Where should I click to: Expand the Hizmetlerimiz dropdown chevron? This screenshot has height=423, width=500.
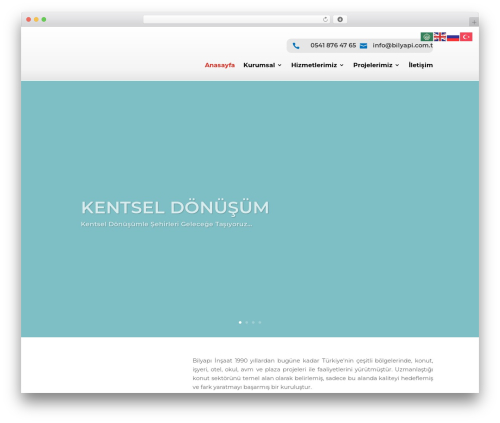[342, 65]
